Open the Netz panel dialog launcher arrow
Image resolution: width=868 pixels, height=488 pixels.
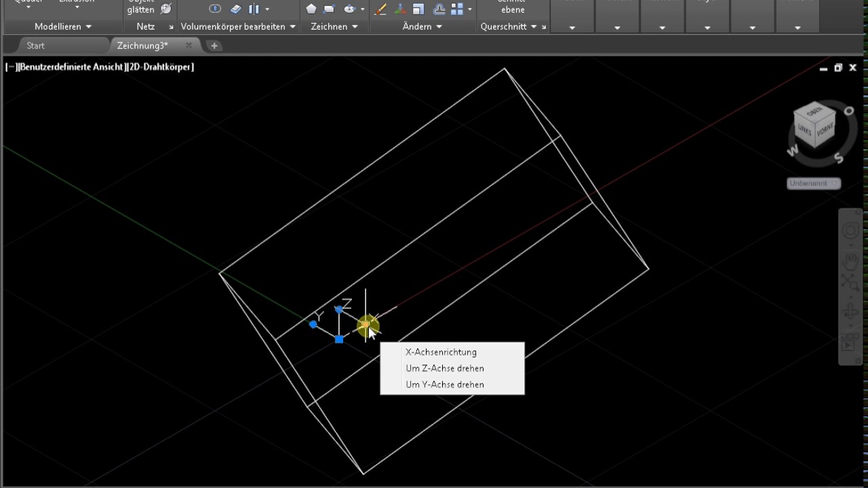click(x=171, y=27)
